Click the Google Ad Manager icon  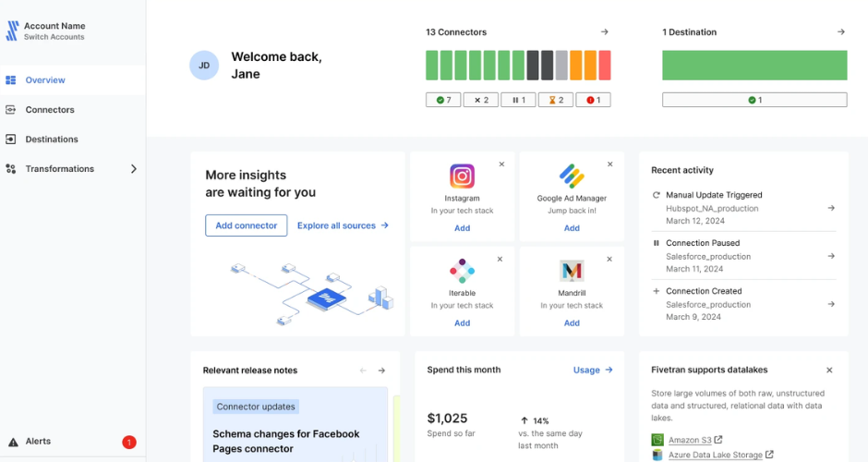[x=572, y=176]
